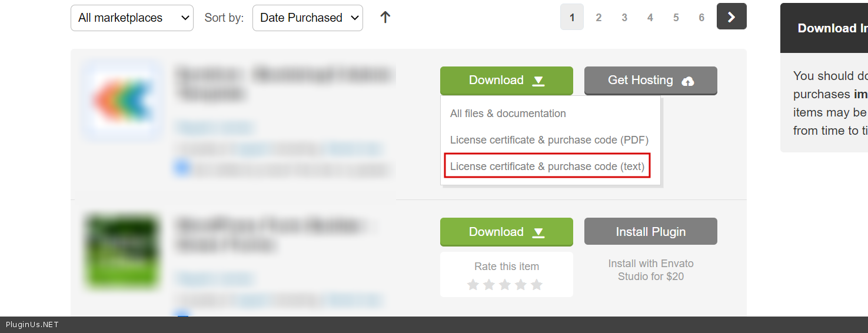The image size is (868, 333).
Task: Click the Install Plugin button
Action: click(x=650, y=232)
